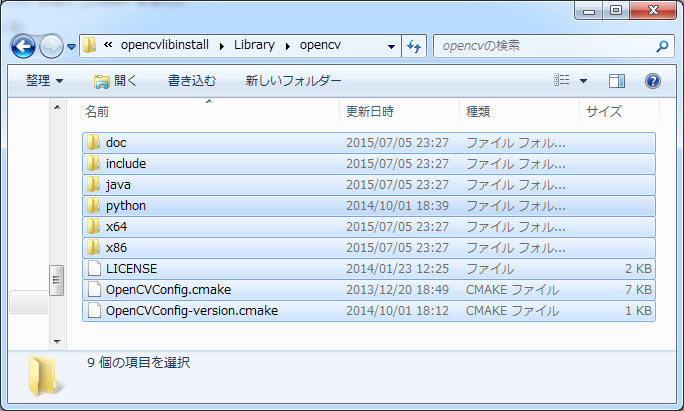Click the python folder icon
Image resolution: width=684 pixels, height=411 pixels.
93,205
